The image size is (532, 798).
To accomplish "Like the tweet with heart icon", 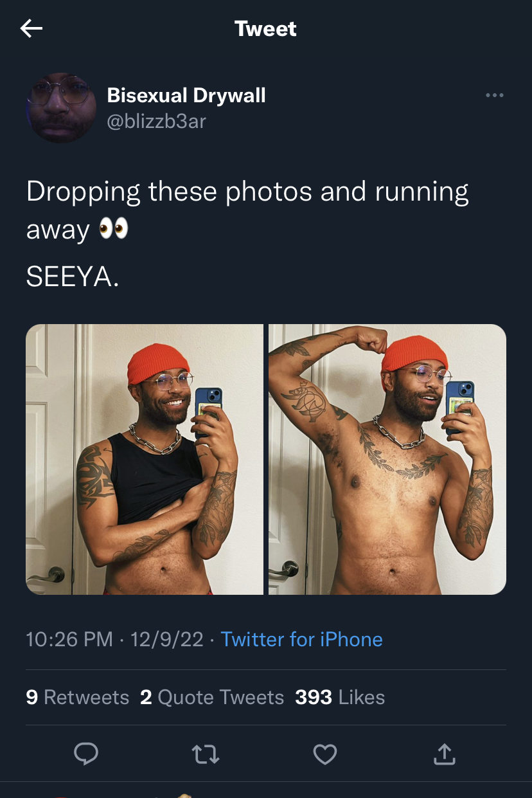I will 325,754.
